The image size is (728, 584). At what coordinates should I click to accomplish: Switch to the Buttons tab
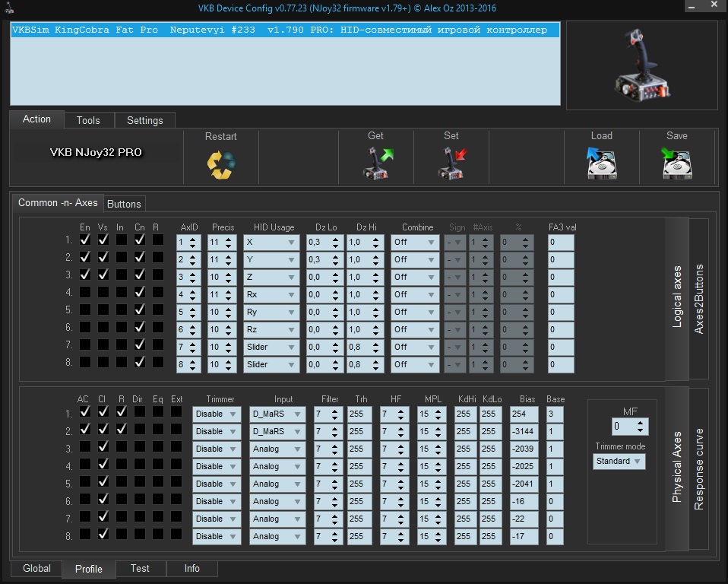tap(124, 204)
